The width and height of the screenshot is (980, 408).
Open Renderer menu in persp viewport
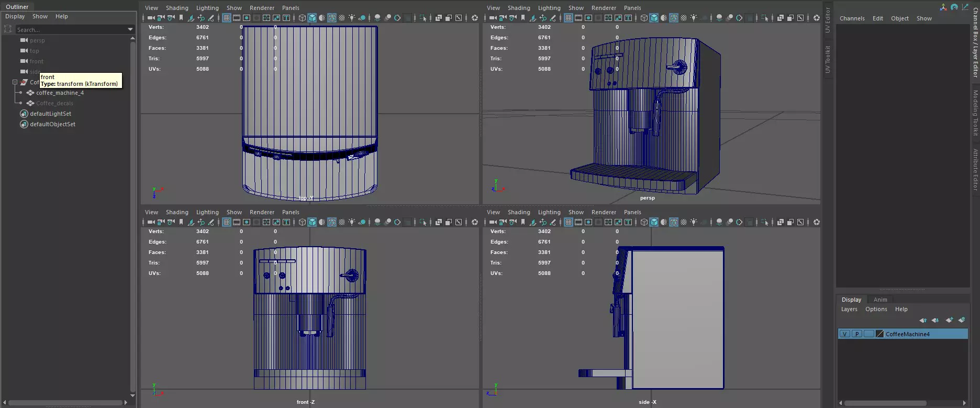click(x=604, y=8)
